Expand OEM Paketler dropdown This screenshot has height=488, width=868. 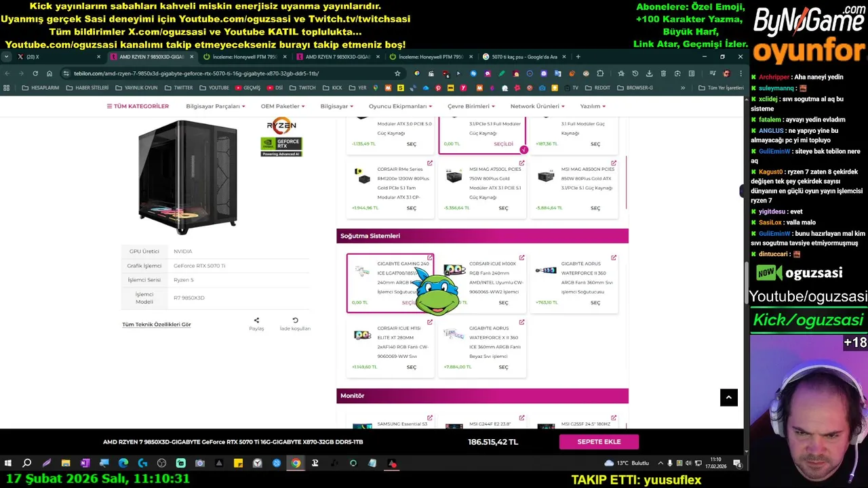tap(283, 106)
